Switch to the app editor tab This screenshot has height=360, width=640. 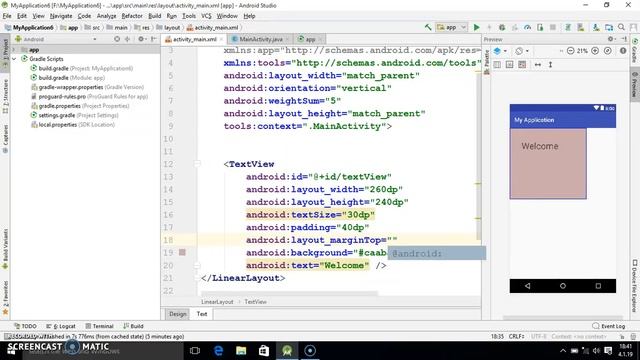tap(310, 39)
